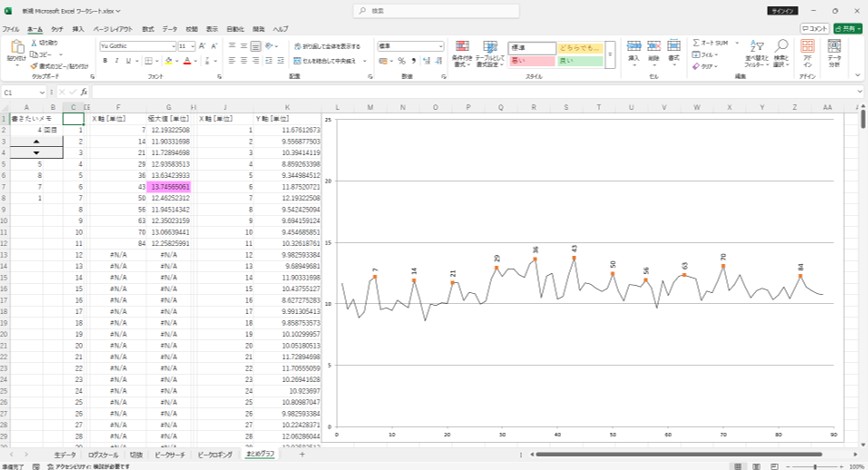Toggle top vertical alignment

tap(232, 46)
